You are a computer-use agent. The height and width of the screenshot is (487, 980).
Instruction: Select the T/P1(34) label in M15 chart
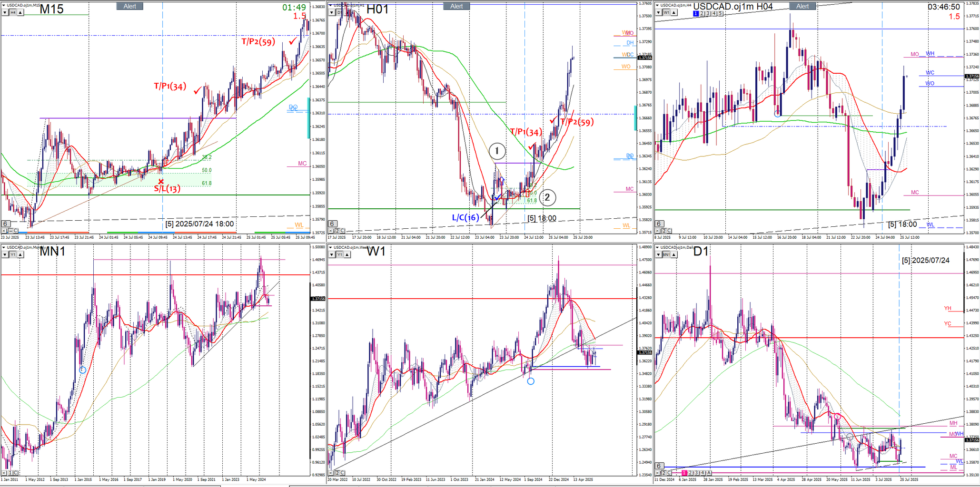click(170, 86)
